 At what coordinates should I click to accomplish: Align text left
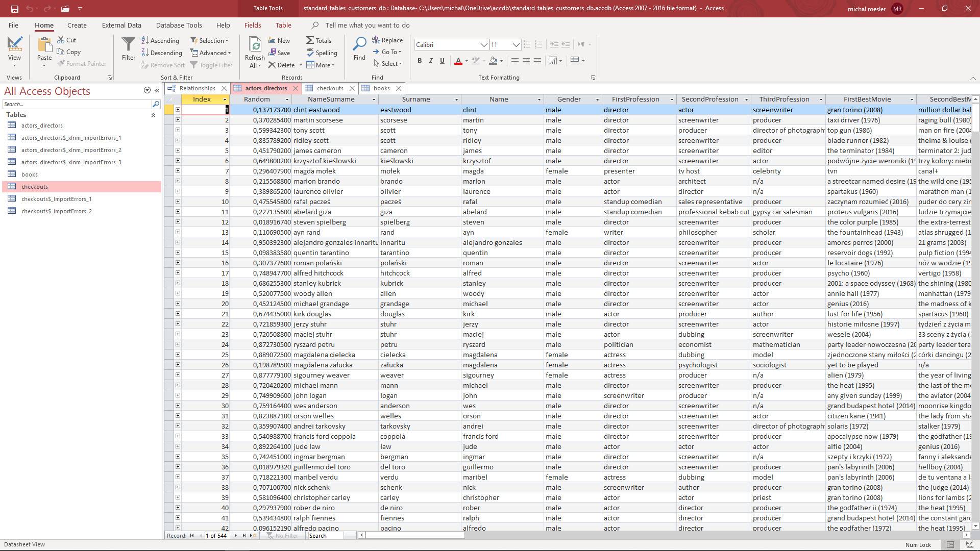(x=514, y=61)
